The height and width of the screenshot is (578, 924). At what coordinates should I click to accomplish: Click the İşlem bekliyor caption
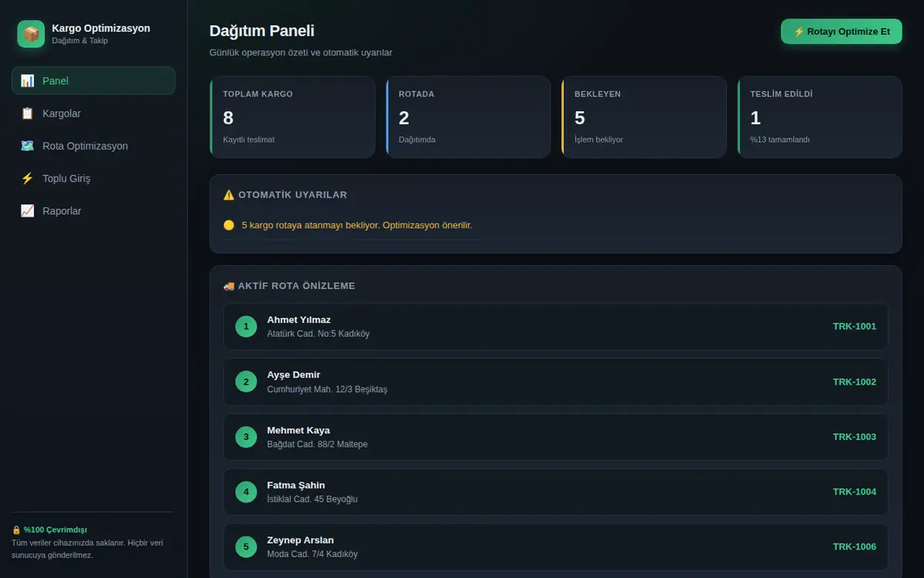coord(599,139)
